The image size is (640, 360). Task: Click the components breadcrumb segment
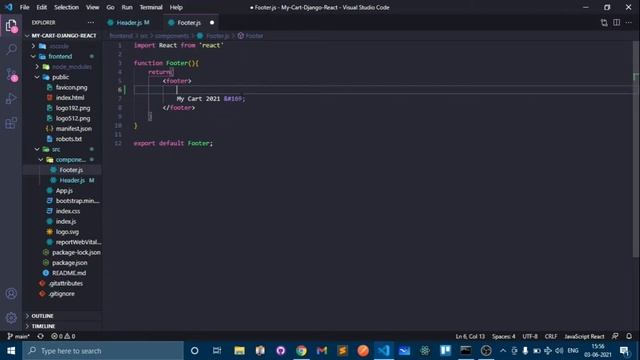point(172,36)
